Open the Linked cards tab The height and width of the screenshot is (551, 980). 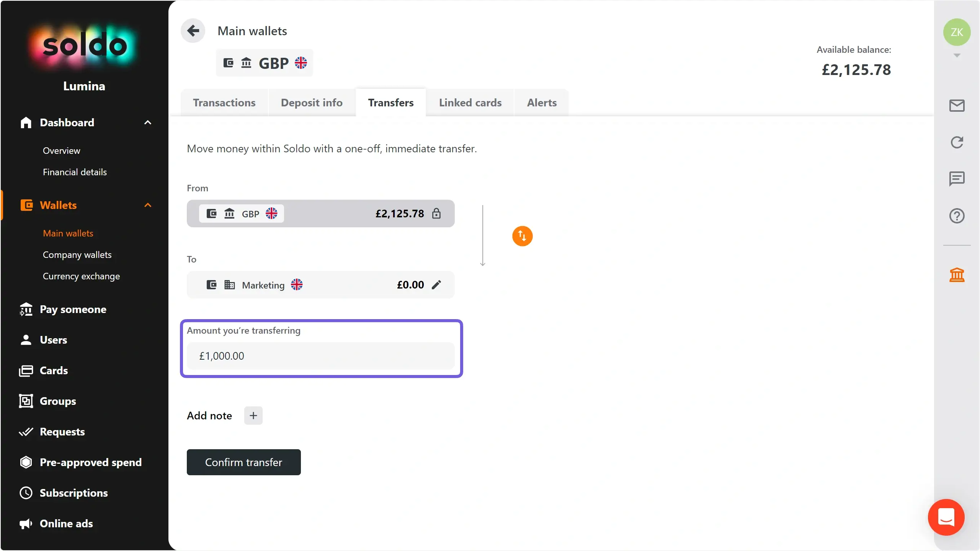coord(470,103)
